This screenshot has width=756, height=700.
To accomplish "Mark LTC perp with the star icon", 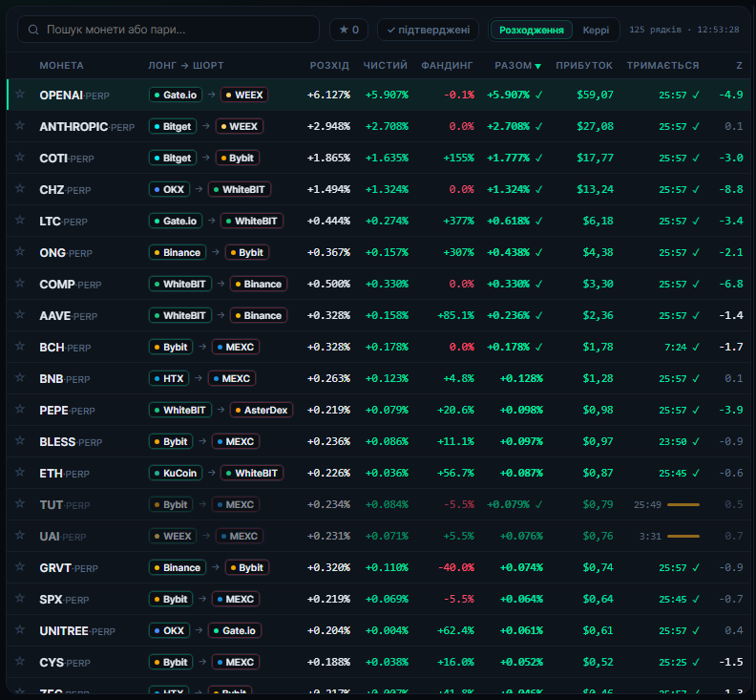I will pos(20,220).
